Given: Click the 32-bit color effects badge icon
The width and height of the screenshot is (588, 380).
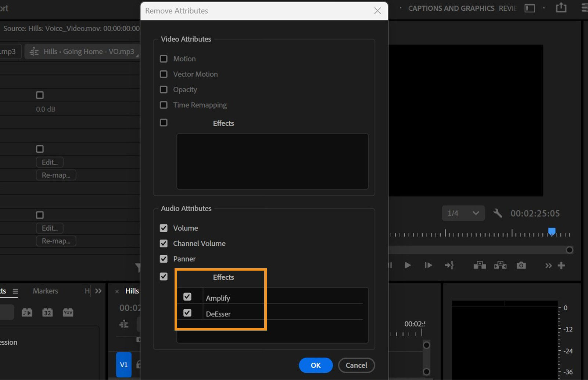Looking at the screenshot, I should [47, 312].
